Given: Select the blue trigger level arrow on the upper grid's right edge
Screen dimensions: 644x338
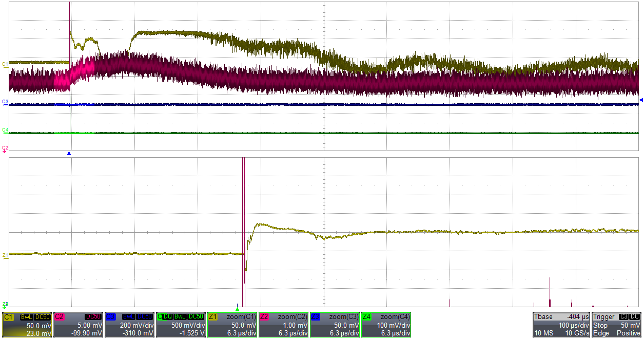Looking at the screenshot, I should 641,99.
